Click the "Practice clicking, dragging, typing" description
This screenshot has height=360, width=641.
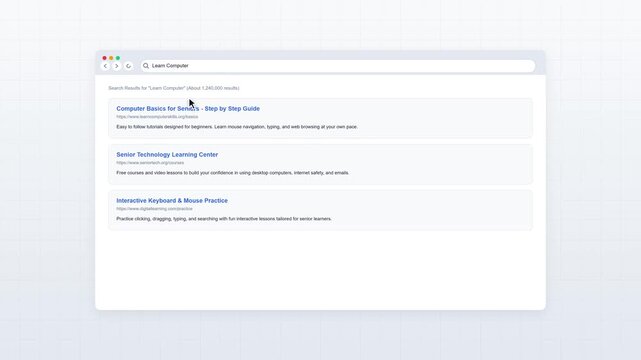(224, 219)
